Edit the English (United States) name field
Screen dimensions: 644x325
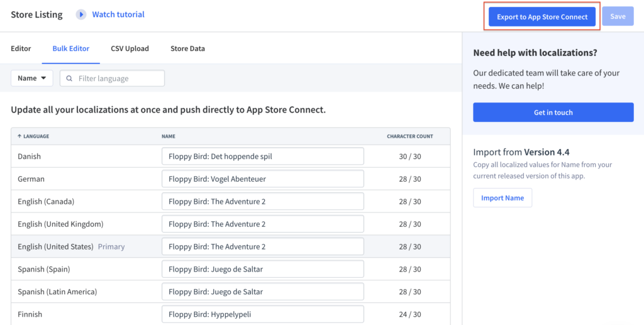(x=263, y=246)
